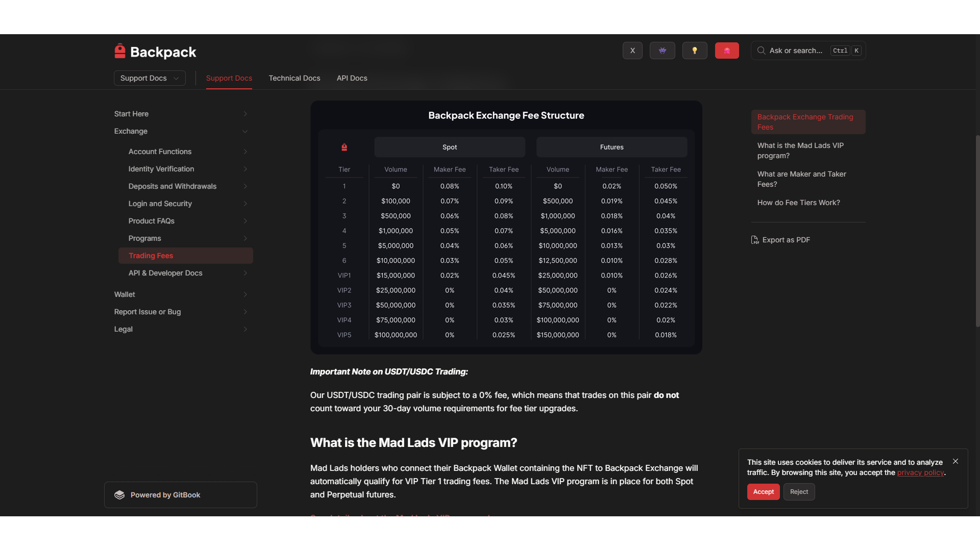Click the GitBook logo icon

pyautogui.click(x=119, y=495)
